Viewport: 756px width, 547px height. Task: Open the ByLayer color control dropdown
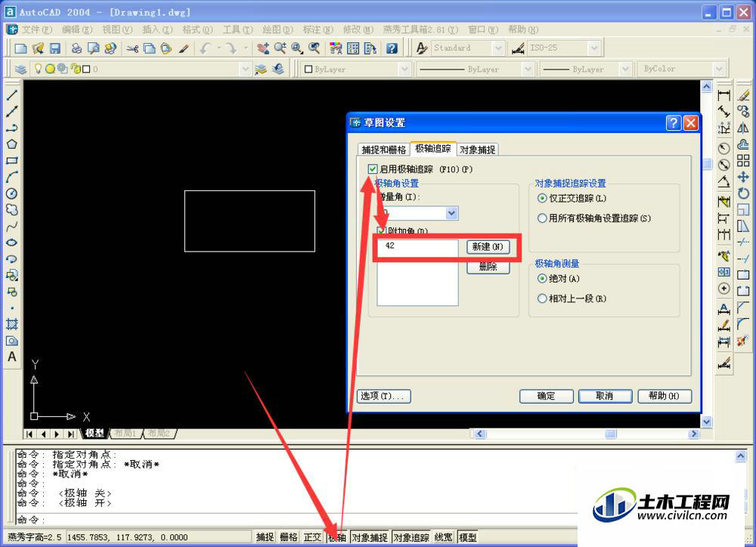404,70
